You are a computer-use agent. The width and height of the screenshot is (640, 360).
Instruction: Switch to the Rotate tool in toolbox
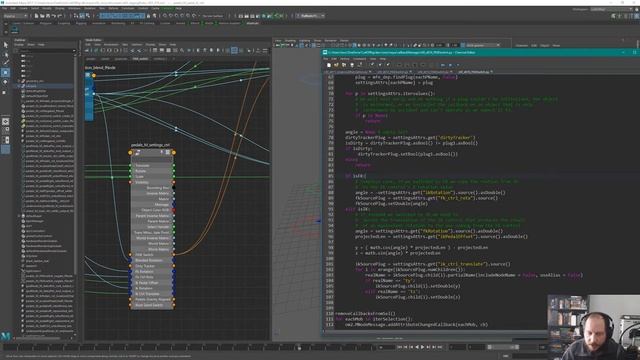[x=6, y=82]
